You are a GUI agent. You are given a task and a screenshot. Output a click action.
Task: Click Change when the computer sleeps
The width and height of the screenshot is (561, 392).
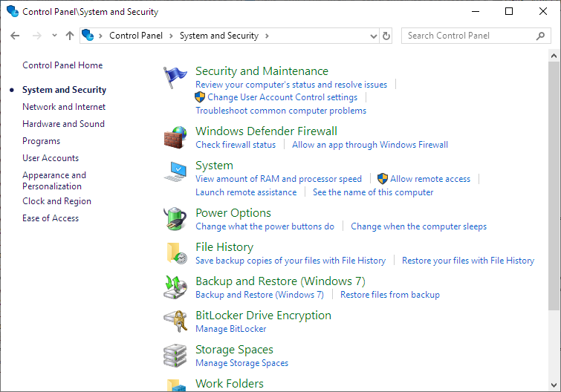coord(418,226)
